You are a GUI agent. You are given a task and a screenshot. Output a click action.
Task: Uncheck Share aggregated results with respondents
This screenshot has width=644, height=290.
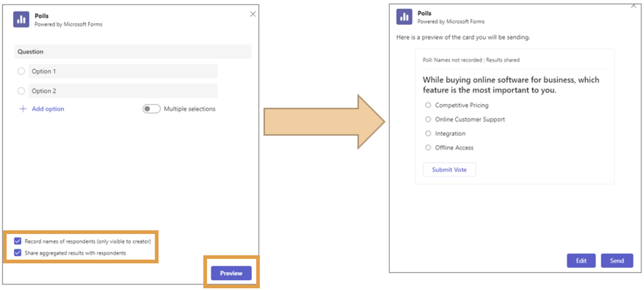pos(18,253)
